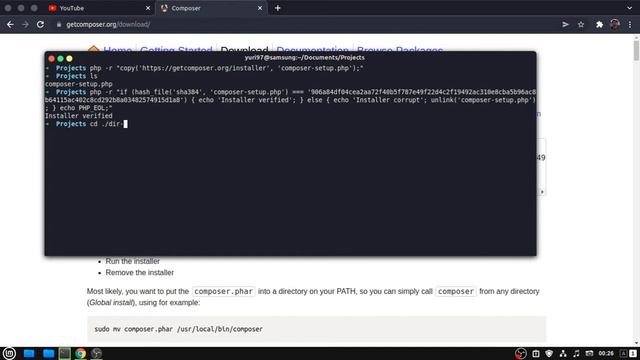
Task: Open the network connections tray icon
Action: pos(563,353)
